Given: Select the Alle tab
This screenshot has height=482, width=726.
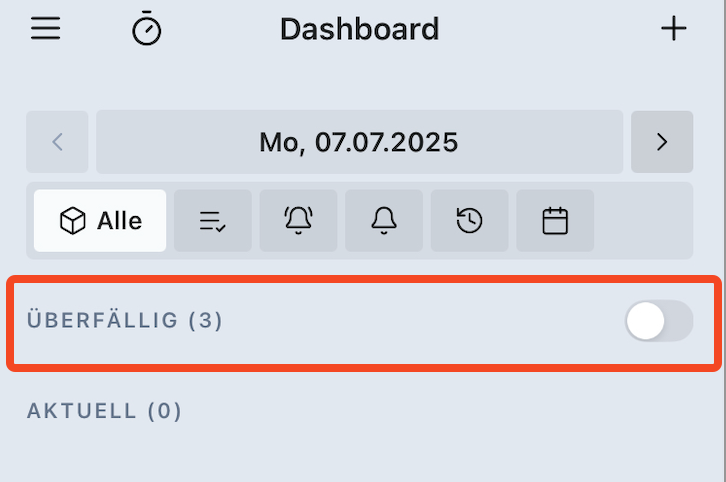Looking at the screenshot, I should [x=100, y=220].
